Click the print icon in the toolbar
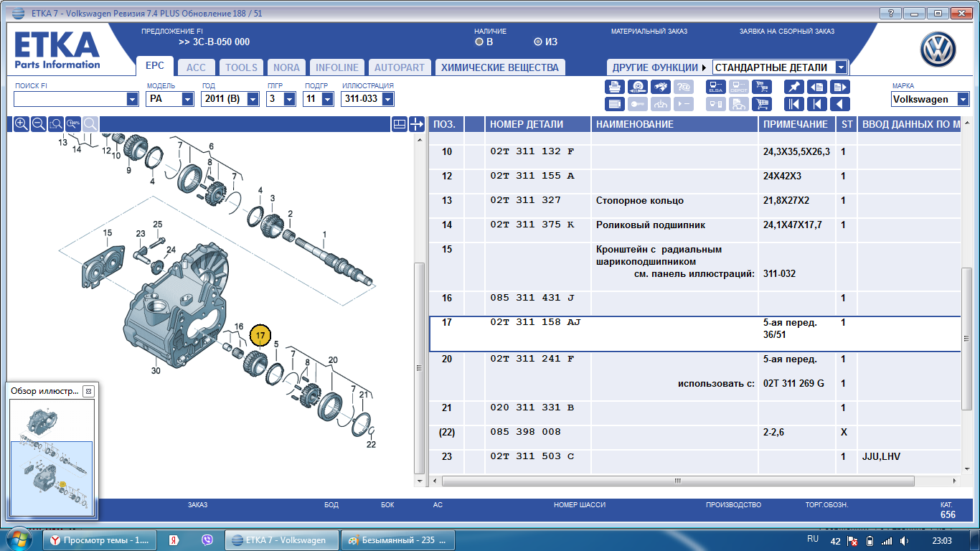 (615, 87)
